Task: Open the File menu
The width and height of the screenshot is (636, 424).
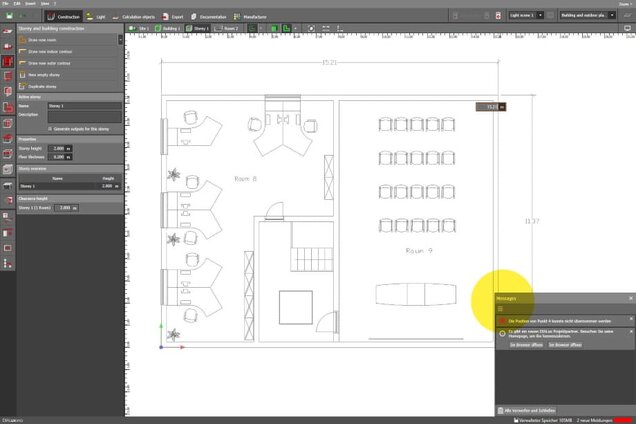Action: point(6,4)
